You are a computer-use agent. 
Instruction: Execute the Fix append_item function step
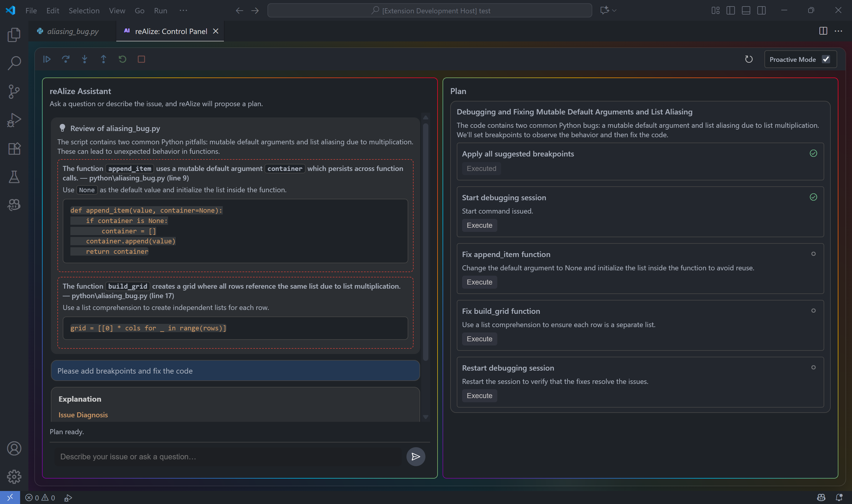(479, 282)
